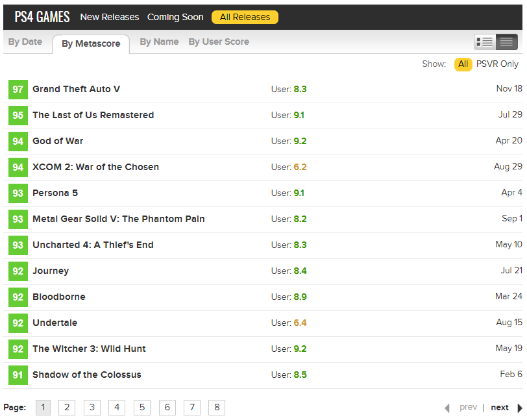Go to page 8
Image resolution: width=527 pixels, height=420 pixels.
(217, 408)
